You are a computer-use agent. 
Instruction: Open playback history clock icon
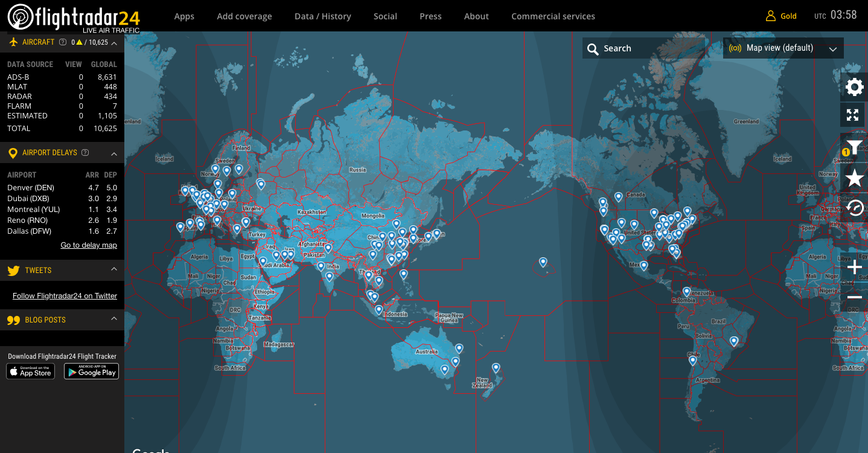pos(854,208)
